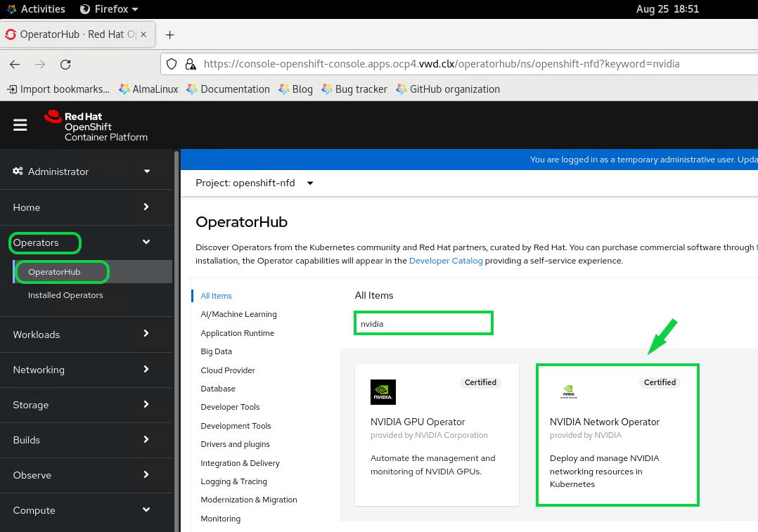
Task: Expand the Workloads navigation section
Action: pos(86,335)
